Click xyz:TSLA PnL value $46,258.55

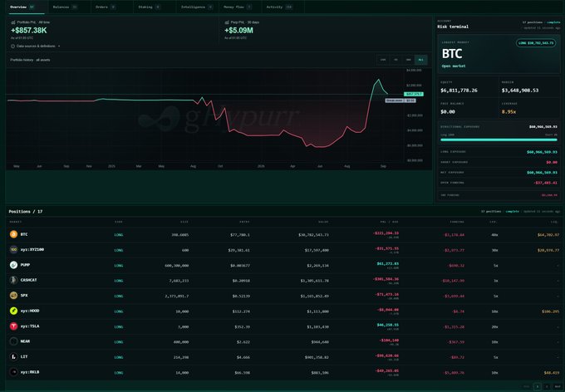click(x=388, y=325)
